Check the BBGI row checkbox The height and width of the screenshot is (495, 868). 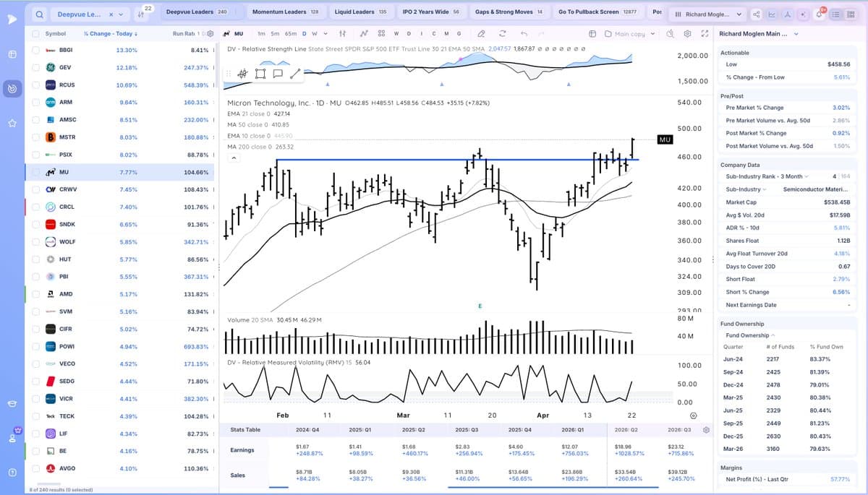pyautogui.click(x=36, y=50)
